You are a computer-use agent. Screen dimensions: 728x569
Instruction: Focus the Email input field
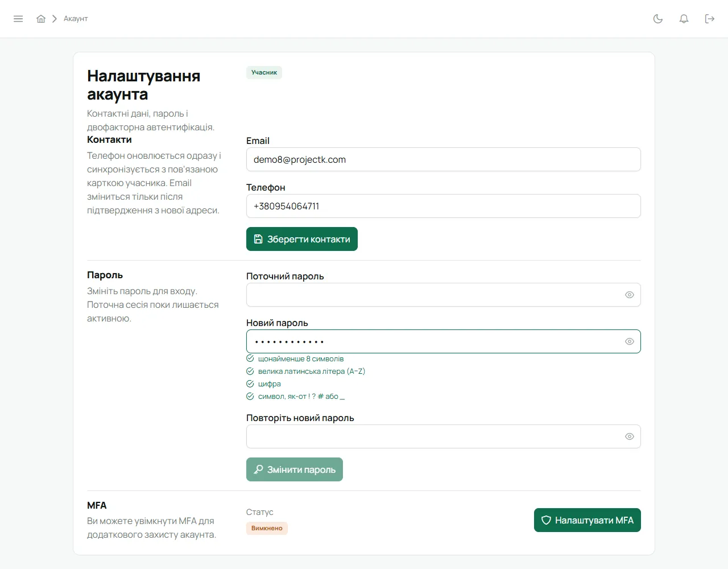coord(444,159)
